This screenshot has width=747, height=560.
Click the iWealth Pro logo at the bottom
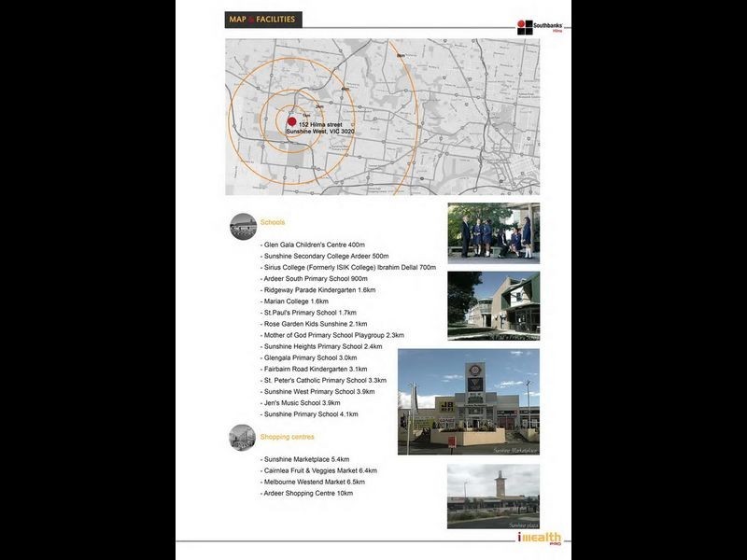(x=540, y=538)
